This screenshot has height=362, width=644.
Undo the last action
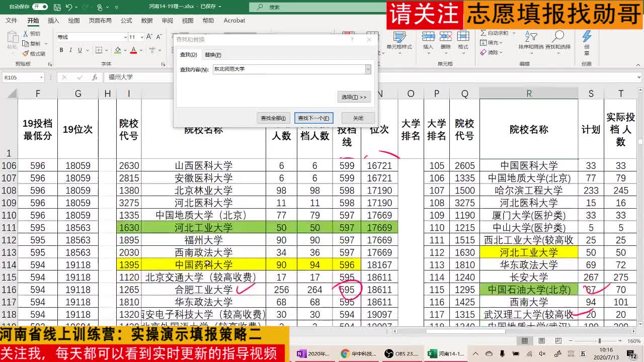click(x=69, y=7)
